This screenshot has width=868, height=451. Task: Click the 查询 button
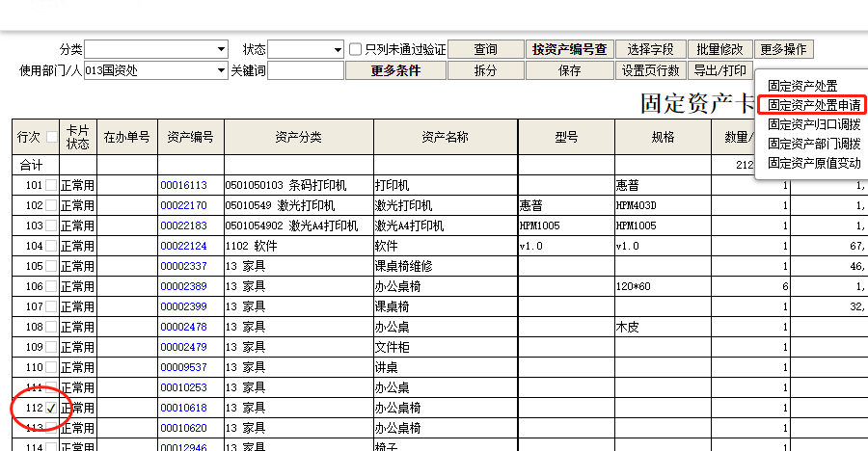pyautogui.click(x=486, y=49)
